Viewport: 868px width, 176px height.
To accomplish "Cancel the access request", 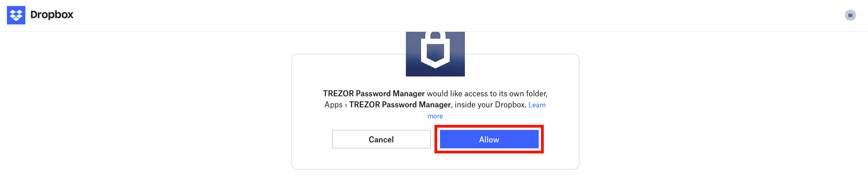I will click(381, 139).
